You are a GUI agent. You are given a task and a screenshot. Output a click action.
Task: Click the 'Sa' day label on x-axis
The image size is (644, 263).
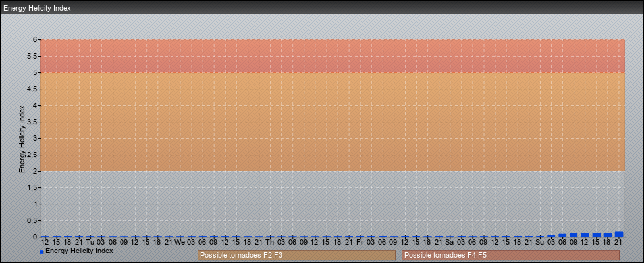coord(450,242)
